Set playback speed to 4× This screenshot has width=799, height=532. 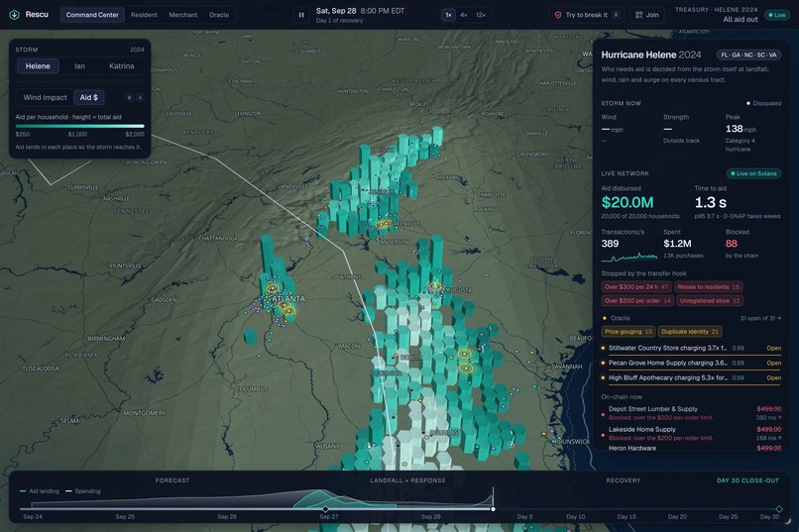coord(463,15)
